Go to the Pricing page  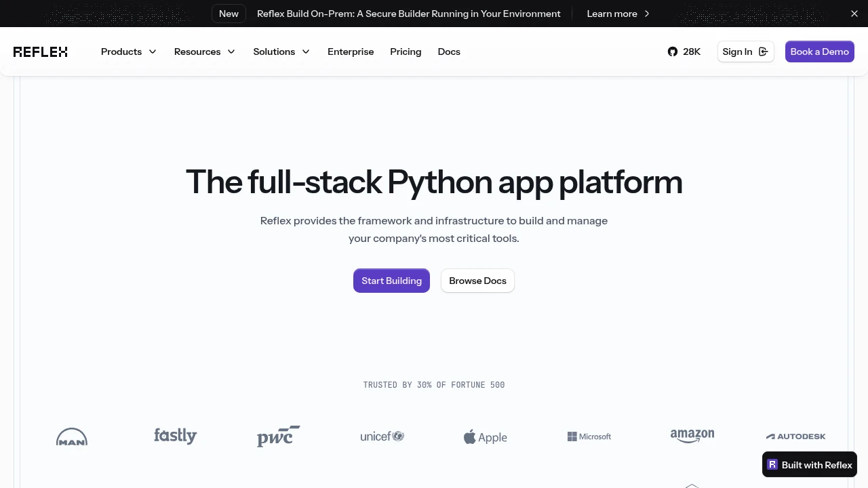click(406, 52)
